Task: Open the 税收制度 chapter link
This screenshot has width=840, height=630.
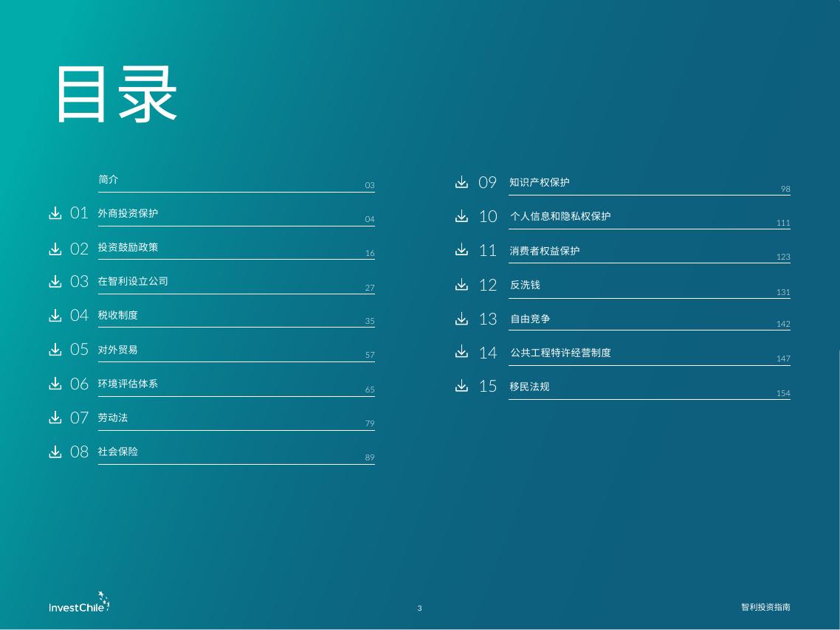Action: 118,315
